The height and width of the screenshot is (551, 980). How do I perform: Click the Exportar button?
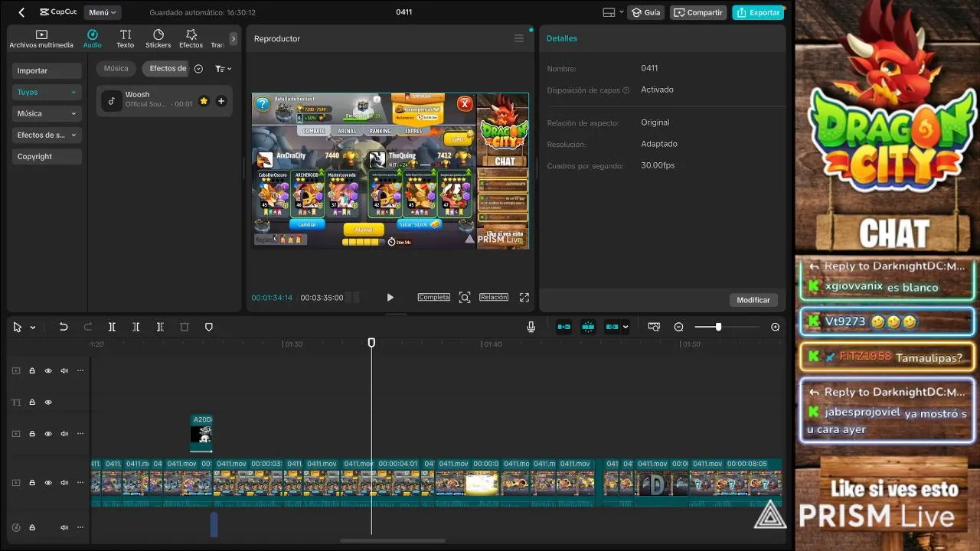point(758,12)
